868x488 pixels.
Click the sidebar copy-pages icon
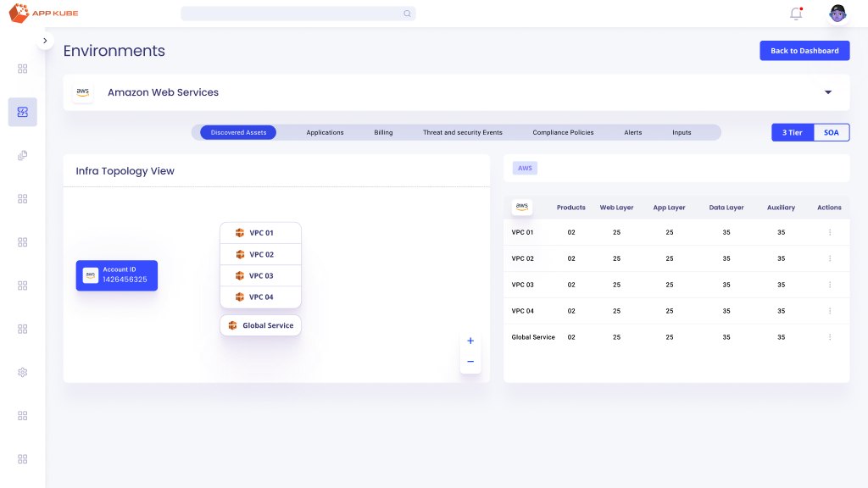click(23, 156)
